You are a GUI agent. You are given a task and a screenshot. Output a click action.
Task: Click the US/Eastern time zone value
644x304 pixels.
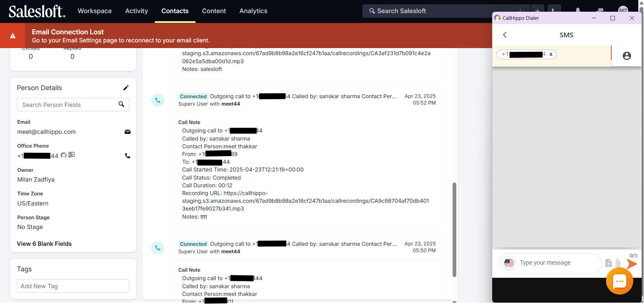pyautogui.click(x=33, y=203)
